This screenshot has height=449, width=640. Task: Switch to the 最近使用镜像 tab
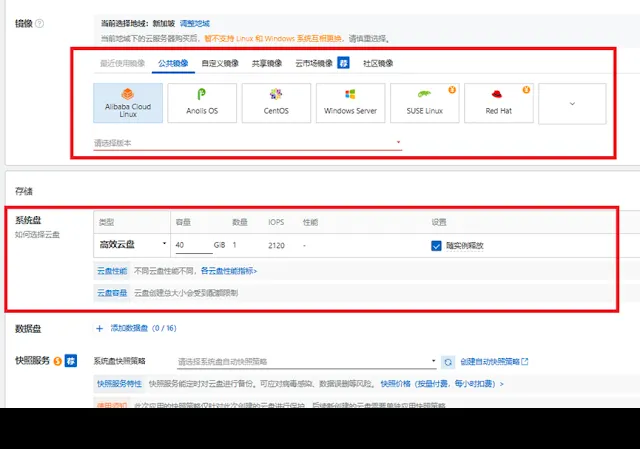122,63
